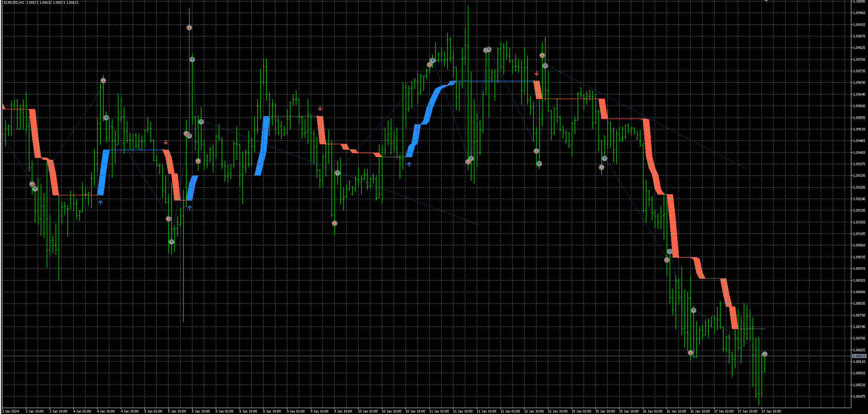The image size is (868, 414).
Task: Click the steep red band on 16 Jan 10:00
Action: (673, 226)
